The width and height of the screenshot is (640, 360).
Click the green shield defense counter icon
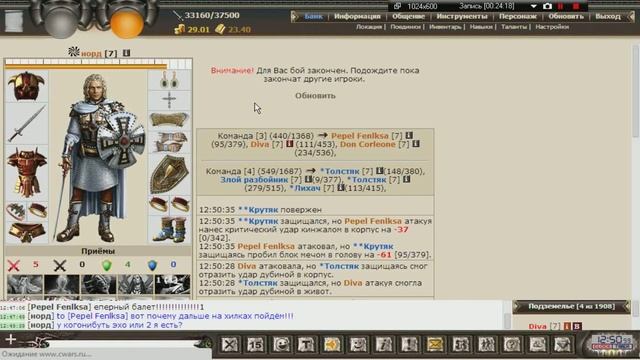pyautogui.click(x=107, y=265)
